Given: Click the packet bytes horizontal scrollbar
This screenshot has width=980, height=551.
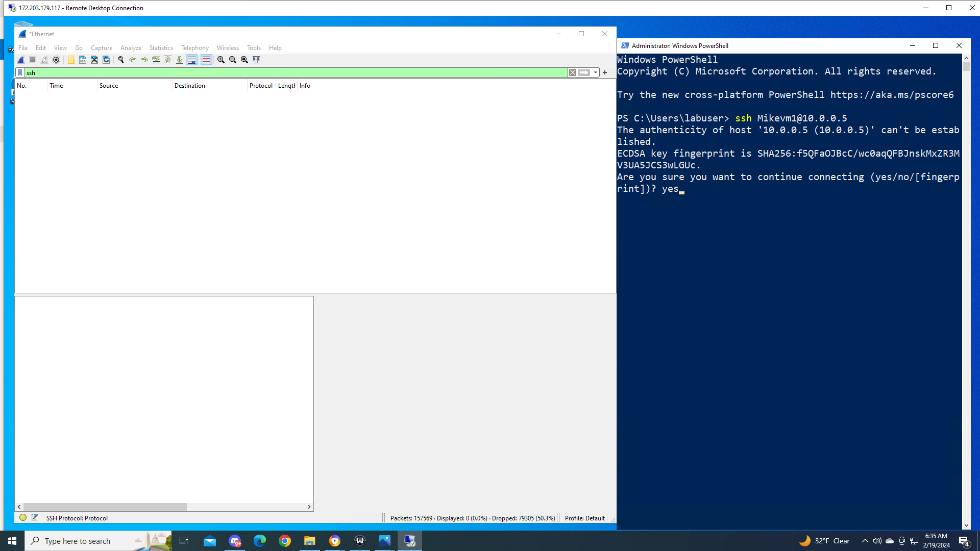Looking at the screenshot, I should pyautogui.click(x=105, y=507).
